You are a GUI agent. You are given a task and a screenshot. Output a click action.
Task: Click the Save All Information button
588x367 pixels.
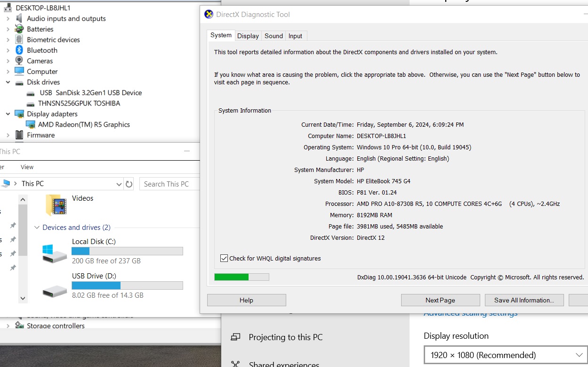524,300
